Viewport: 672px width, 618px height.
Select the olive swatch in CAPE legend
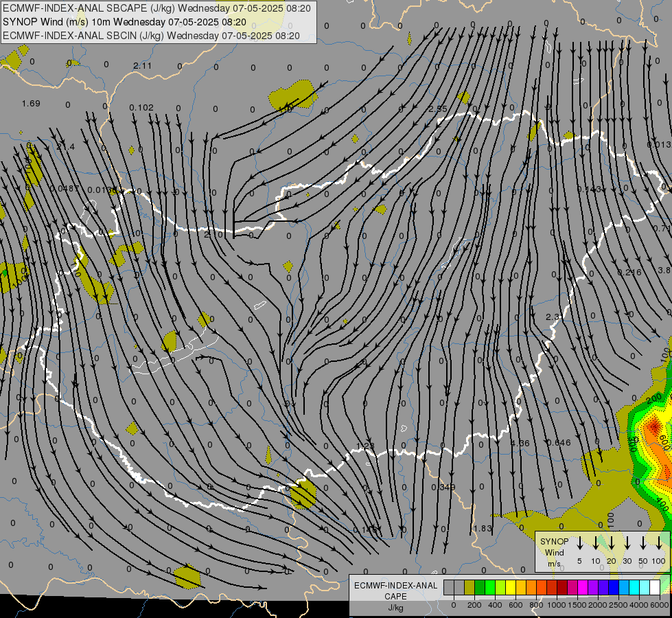[470, 587]
